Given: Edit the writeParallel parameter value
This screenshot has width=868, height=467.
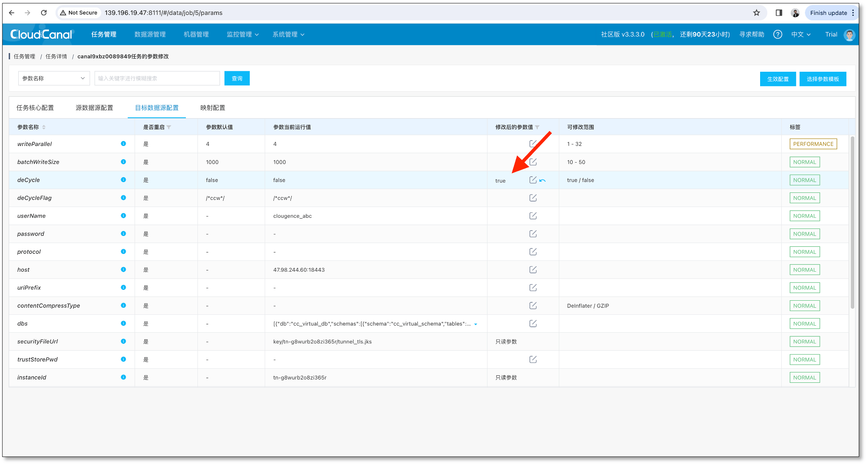Looking at the screenshot, I should (x=533, y=144).
